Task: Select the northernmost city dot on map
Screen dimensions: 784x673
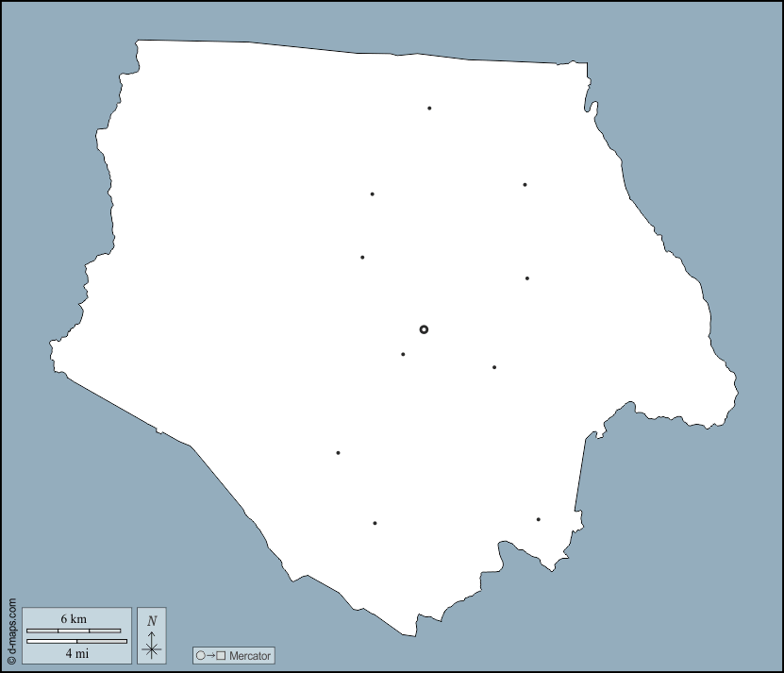Action: (x=429, y=108)
